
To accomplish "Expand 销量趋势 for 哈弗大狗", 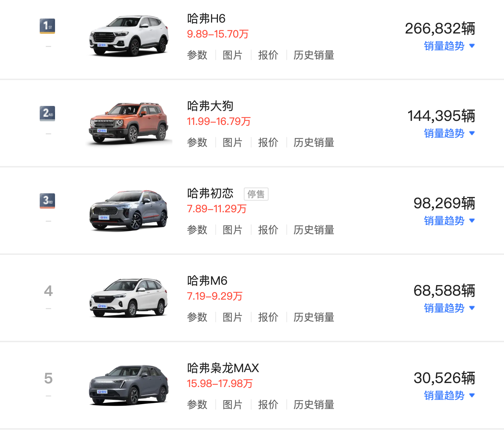I will (449, 133).
